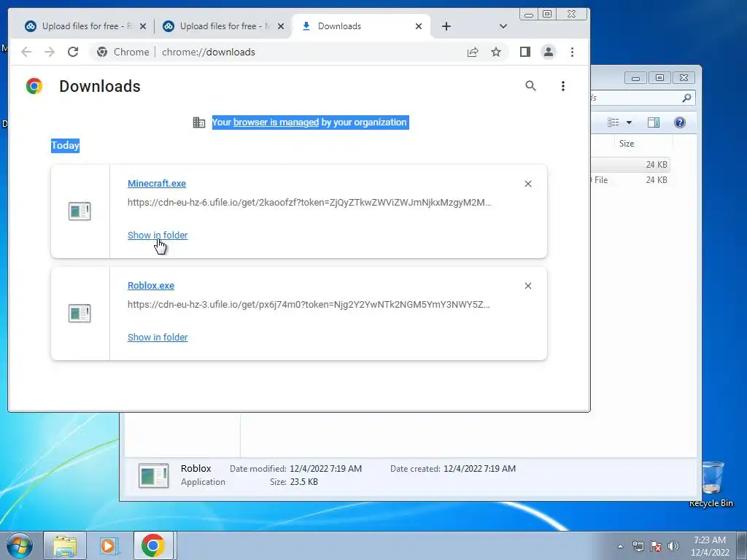Image resolution: width=747 pixels, height=560 pixels.
Task: Click the Chrome forward arrow button
Action: (x=50, y=52)
